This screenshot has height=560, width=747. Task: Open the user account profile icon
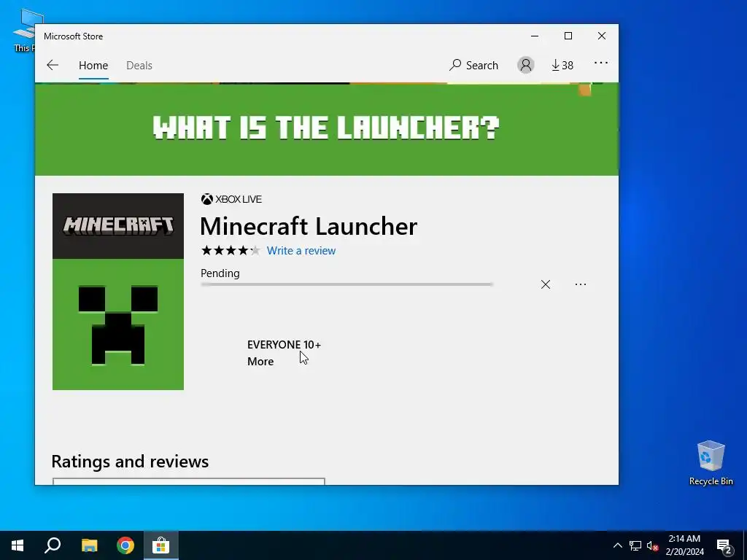(x=526, y=65)
